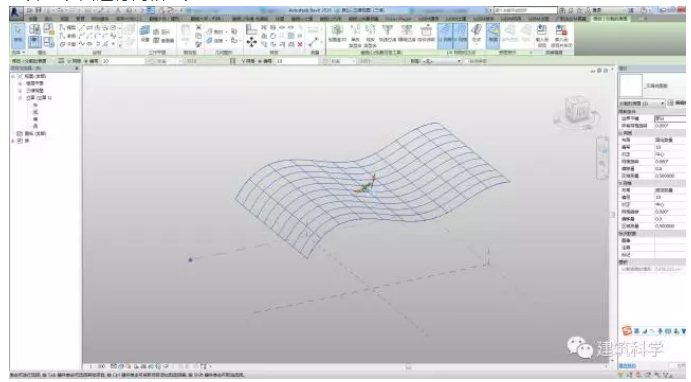This screenshot has width=691, height=382.
Task: Click the ViewCube in the 3D view
Action: [576, 110]
